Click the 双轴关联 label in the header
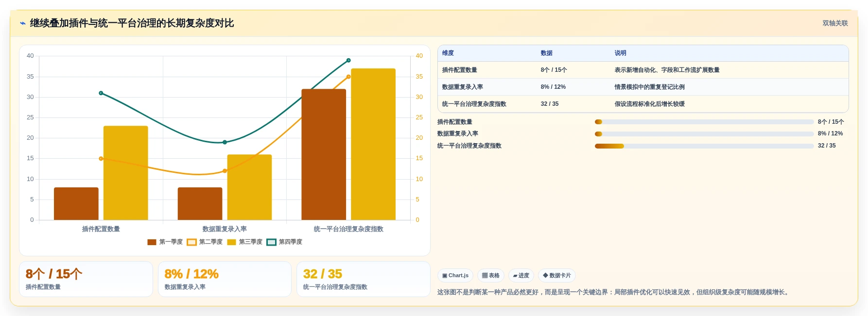868x316 pixels. [835, 23]
